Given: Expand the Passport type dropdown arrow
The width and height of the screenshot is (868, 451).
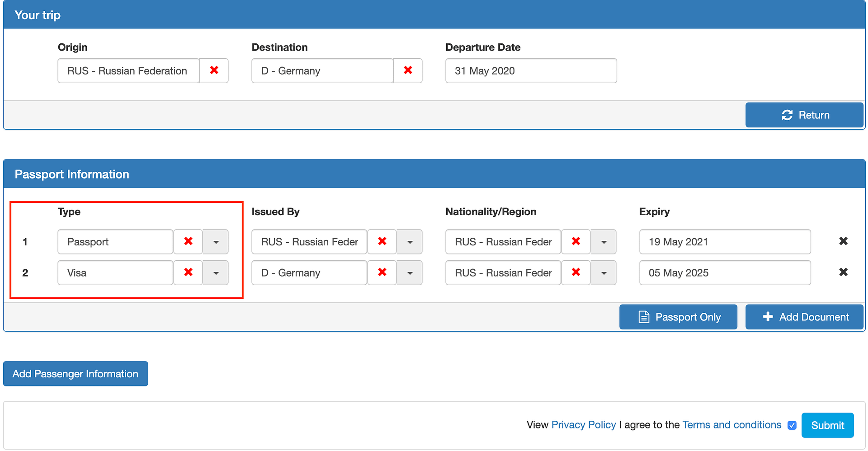Looking at the screenshot, I should click(x=216, y=241).
